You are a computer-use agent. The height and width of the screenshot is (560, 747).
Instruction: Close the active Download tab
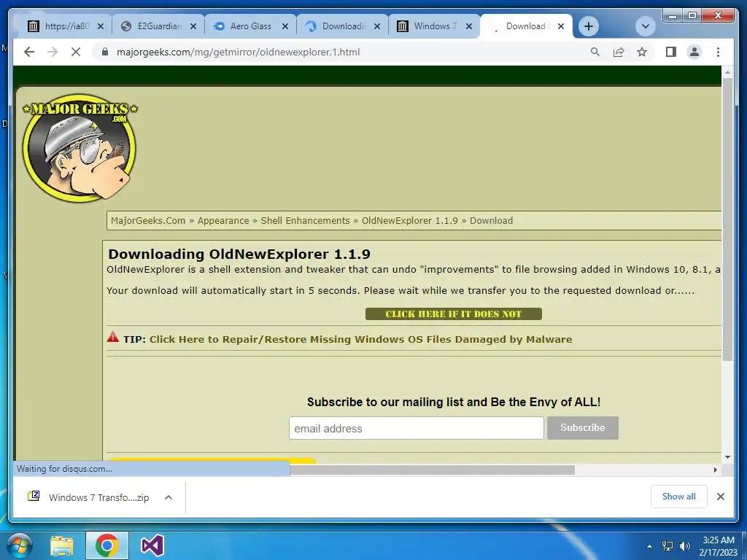coord(561,26)
